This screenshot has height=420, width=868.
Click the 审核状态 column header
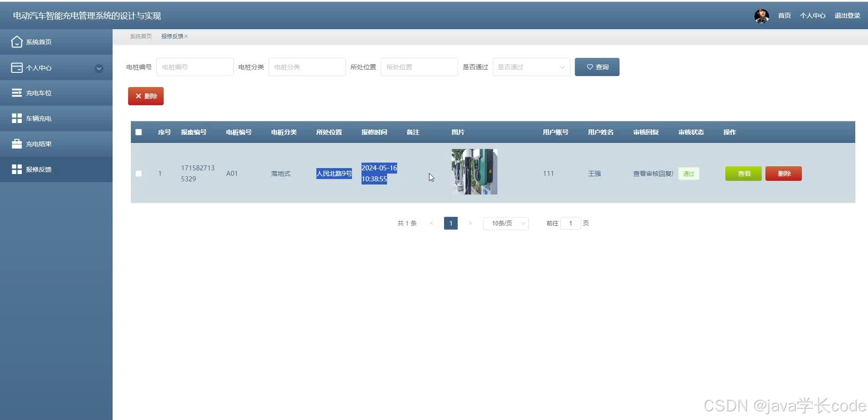coord(691,132)
